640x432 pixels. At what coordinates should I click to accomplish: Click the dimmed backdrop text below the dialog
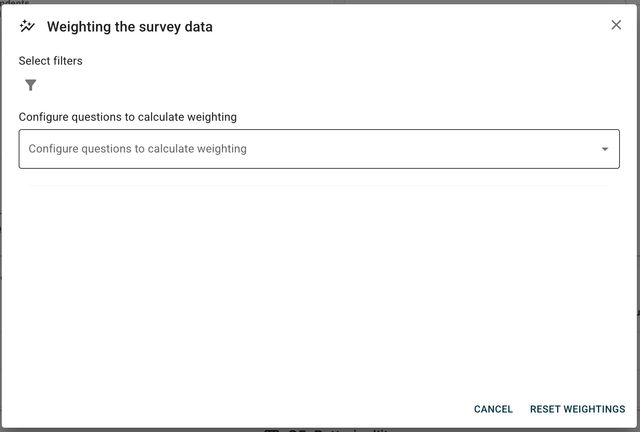coord(330,430)
